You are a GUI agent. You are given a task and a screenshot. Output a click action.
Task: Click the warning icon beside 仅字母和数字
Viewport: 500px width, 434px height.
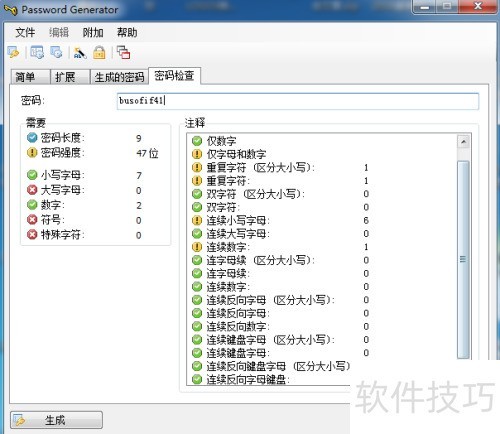click(197, 154)
